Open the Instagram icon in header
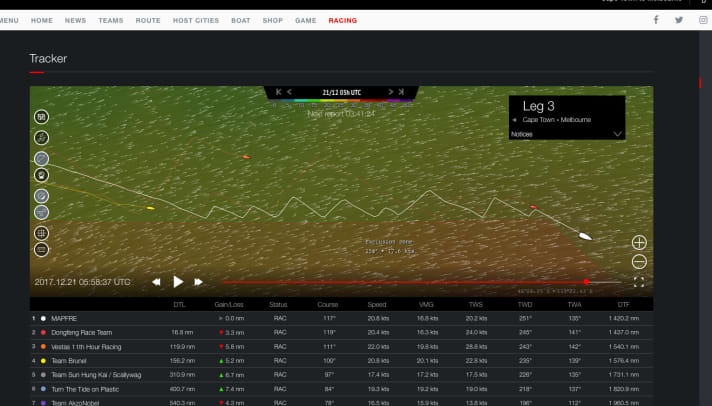 [703, 20]
